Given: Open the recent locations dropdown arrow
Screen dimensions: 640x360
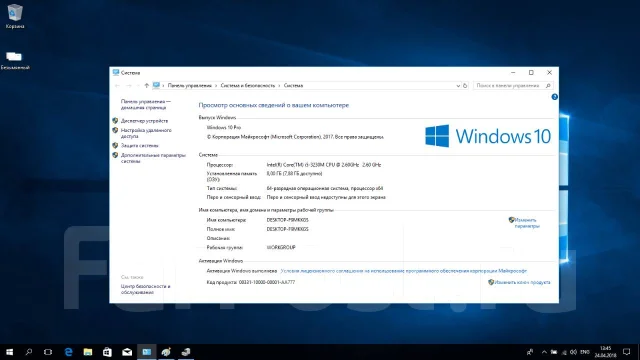Looking at the screenshot, I should [x=138, y=86].
